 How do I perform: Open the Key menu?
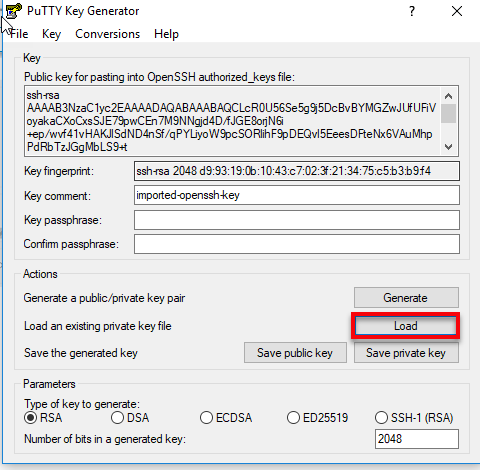pyautogui.click(x=51, y=34)
